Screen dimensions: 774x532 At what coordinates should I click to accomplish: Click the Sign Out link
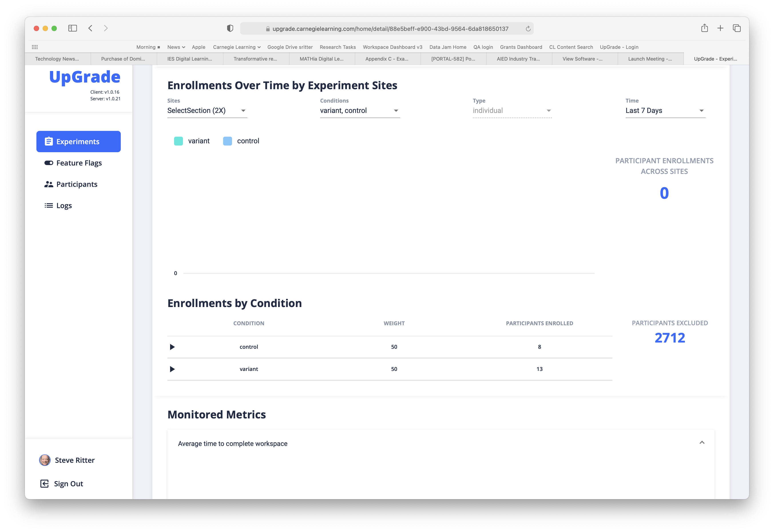coord(69,483)
